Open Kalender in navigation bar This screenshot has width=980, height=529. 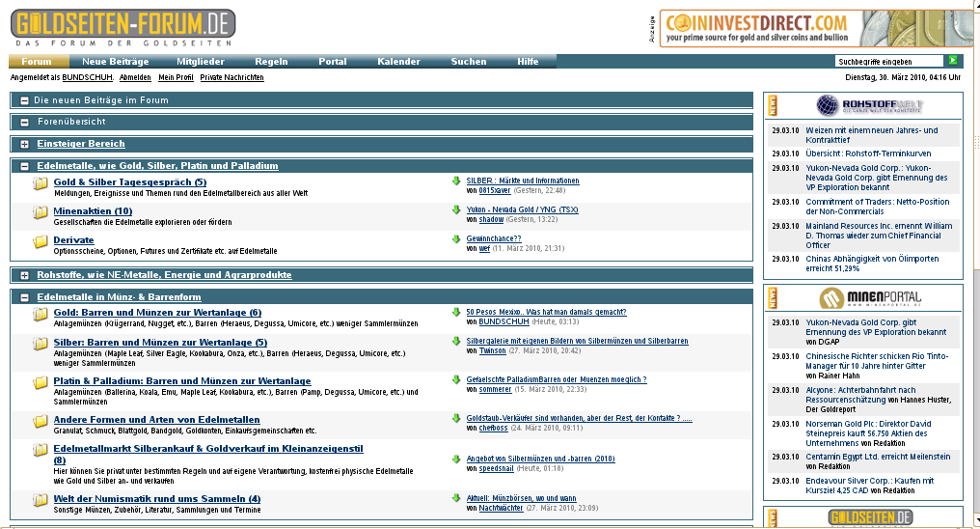398,61
